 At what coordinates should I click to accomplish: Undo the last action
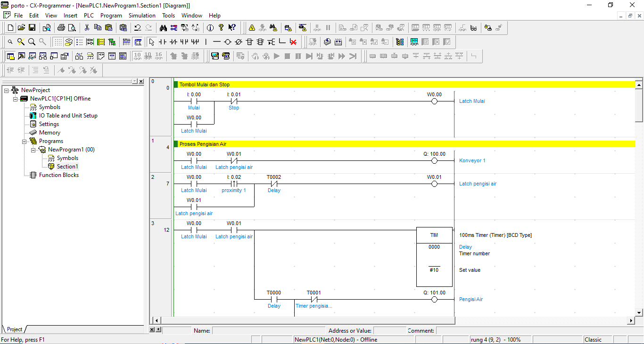coord(138,28)
